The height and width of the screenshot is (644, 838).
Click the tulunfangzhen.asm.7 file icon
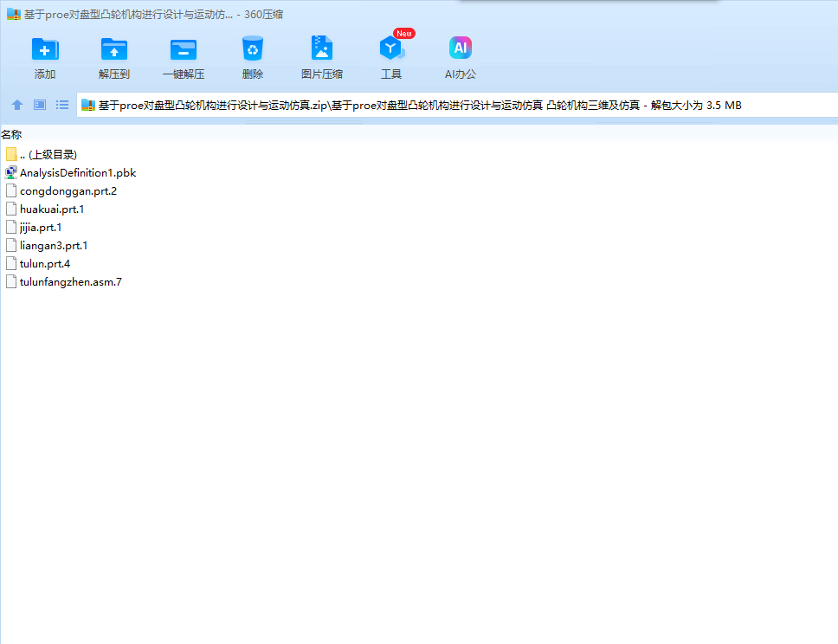pos(10,281)
